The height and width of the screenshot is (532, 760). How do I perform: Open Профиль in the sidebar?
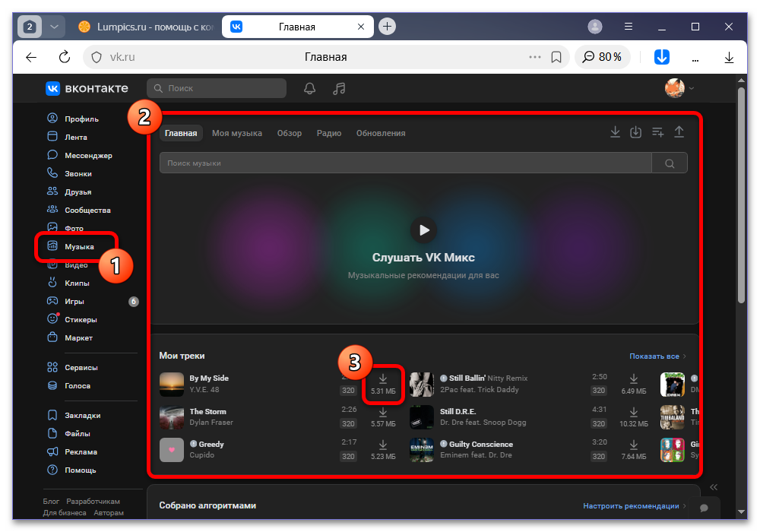point(73,119)
